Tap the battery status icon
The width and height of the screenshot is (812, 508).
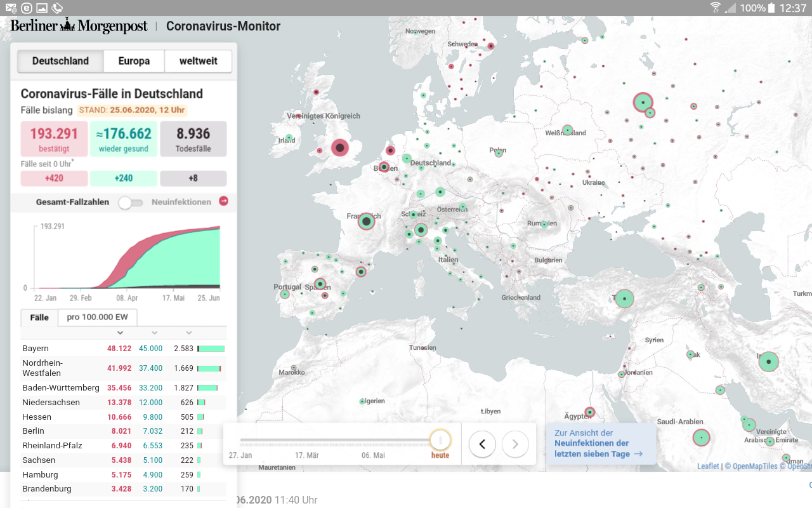pos(771,8)
